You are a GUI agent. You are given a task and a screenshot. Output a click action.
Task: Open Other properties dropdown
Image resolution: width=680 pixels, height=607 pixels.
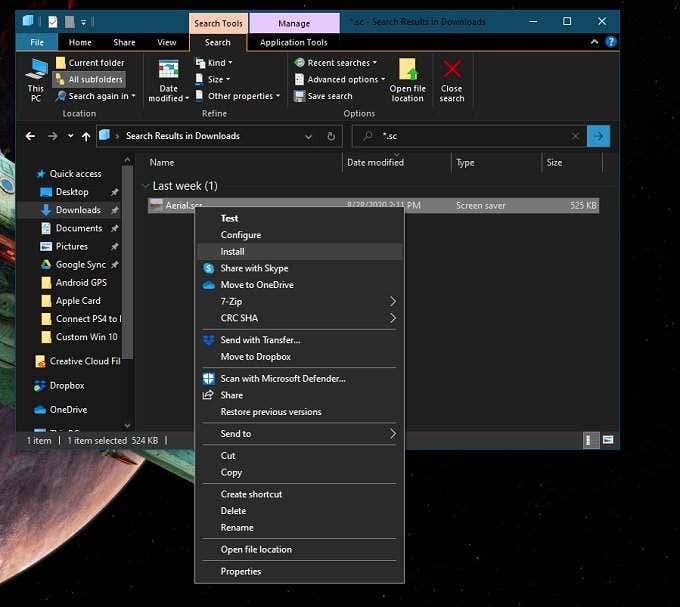coord(238,96)
